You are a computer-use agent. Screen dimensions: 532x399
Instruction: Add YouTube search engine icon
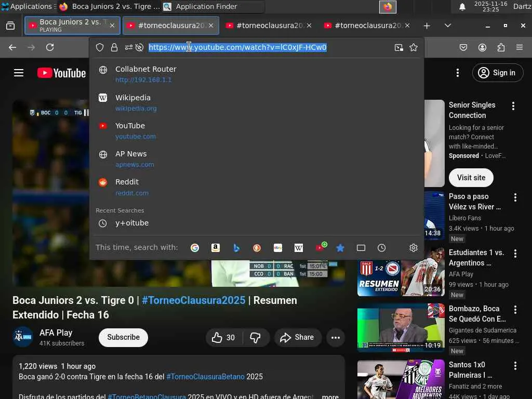pos(321,247)
